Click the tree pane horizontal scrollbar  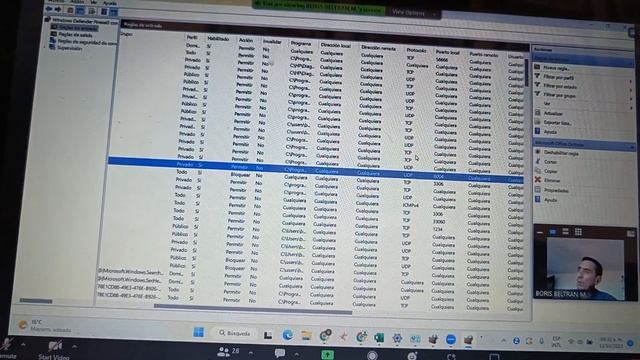tap(36, 301)
